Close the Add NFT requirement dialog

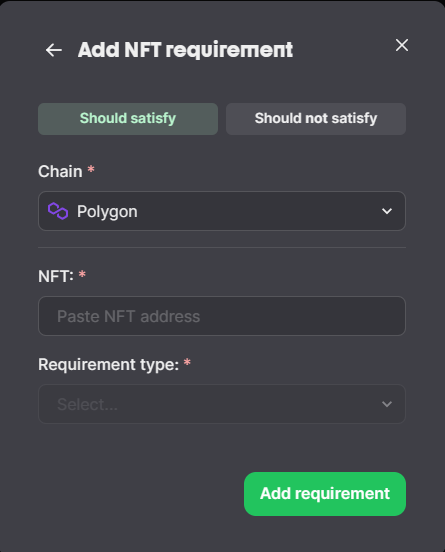402,45
